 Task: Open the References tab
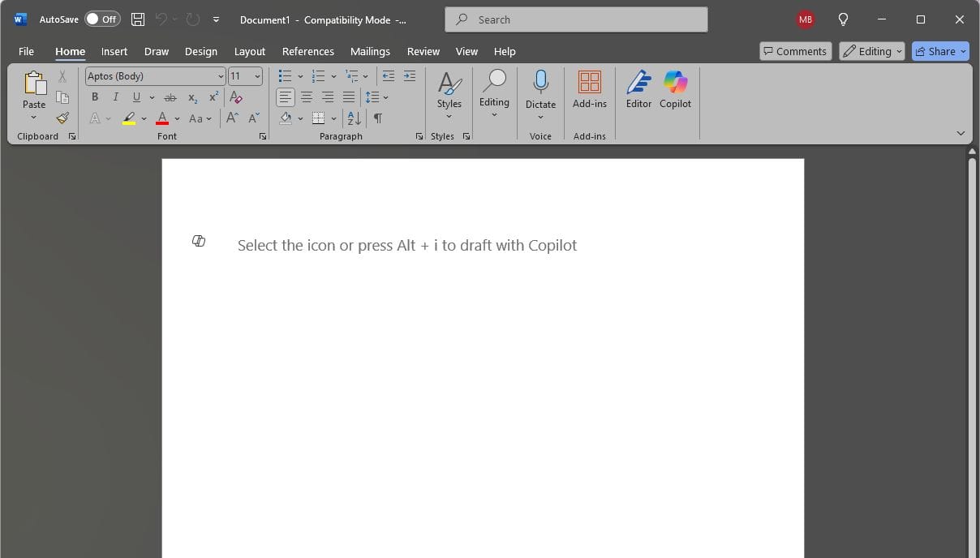pos(307,51)
